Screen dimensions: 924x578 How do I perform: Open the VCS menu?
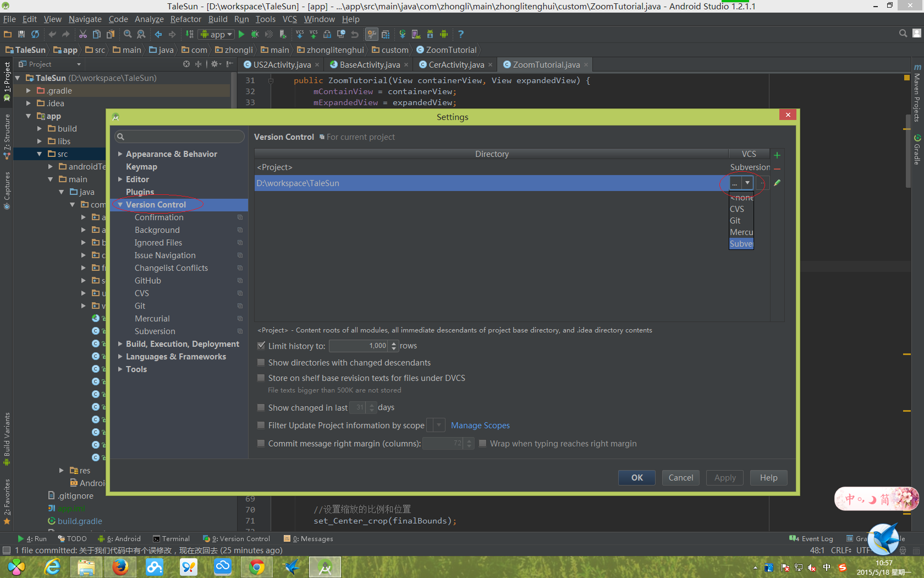pos(290,19)
